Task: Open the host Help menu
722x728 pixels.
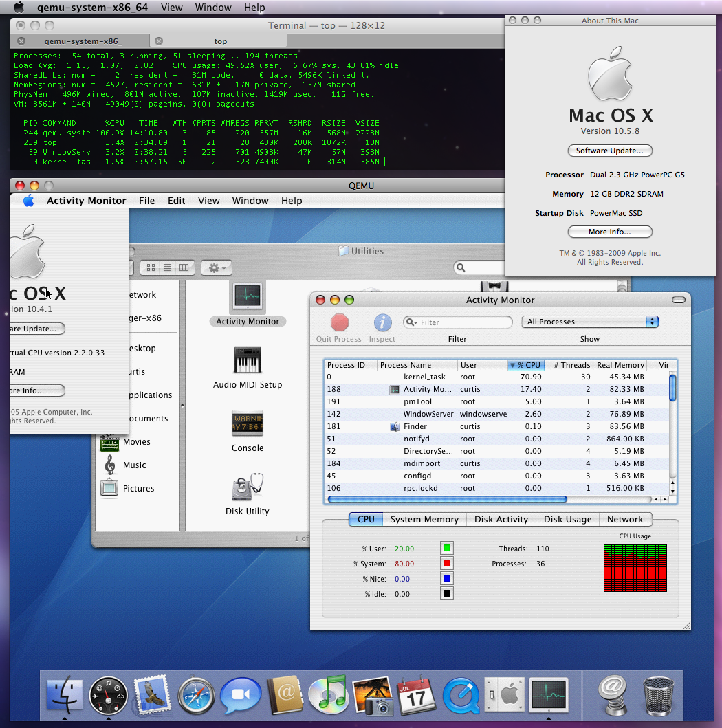Action: 254,8
